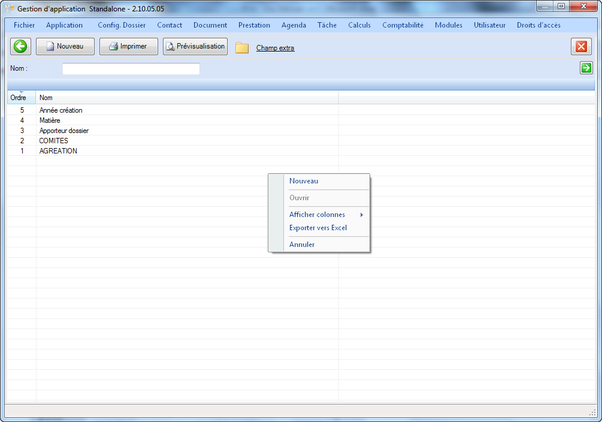Open the Fichier menu
Image resolution: width=602 pixels, height=422 pixels.
point(24,24)
